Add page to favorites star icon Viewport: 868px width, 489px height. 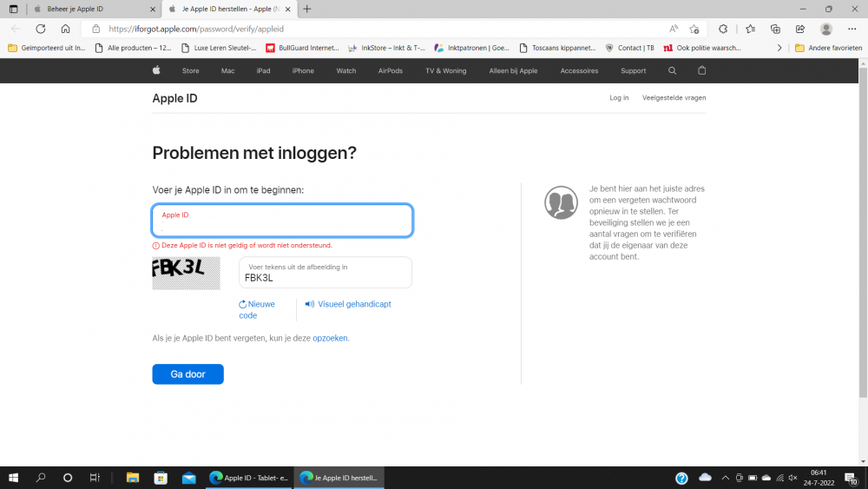pos(694,29)
